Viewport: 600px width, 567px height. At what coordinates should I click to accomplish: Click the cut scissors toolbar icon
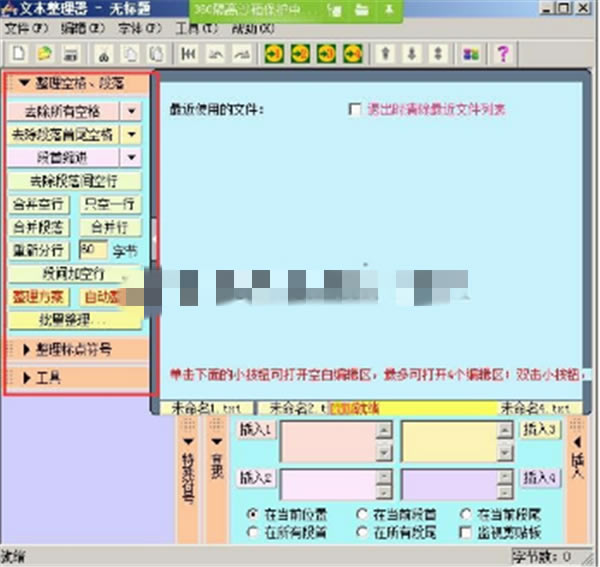point(104,54)
